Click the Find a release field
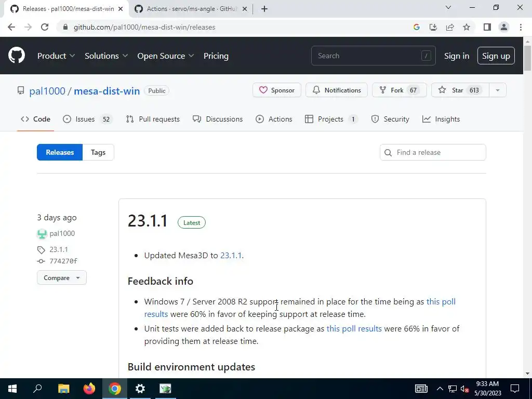Image resolution: width=532 pixels, height=399 pixels. (x=433, y=152)
